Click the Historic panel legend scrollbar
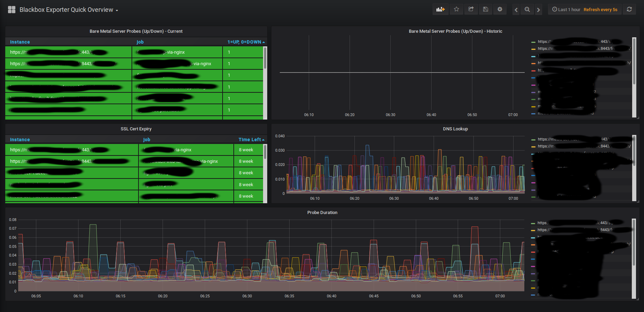Image resolution: width=644 pixels, height=312 pixels. click(634, 61)
